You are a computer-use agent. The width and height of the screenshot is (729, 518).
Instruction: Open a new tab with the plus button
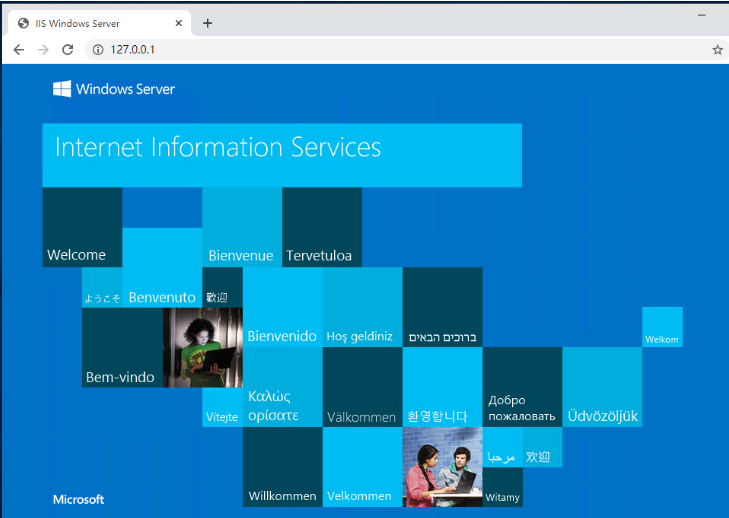coord(207,23)
